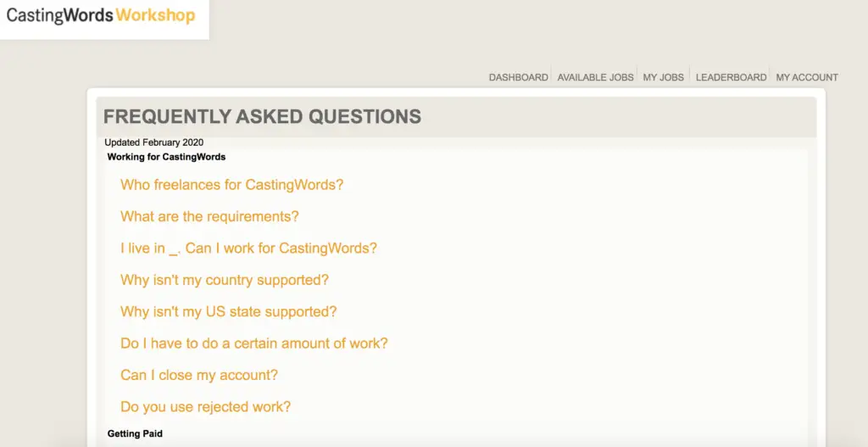This screenshot has height=447, width=868.
Task: Open 'Do I have to do a certain amount of work?'
Action: (x=254, y=344)
